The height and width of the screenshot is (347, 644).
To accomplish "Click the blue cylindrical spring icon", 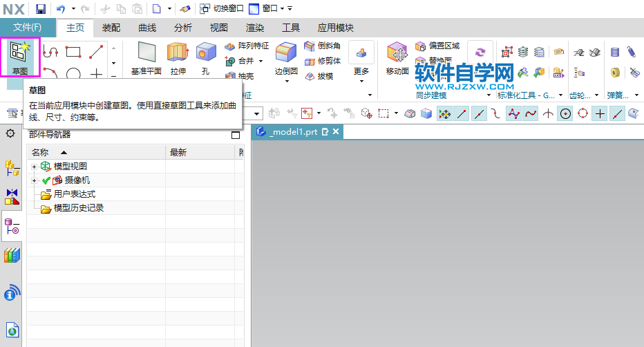I will pos(615,52).
